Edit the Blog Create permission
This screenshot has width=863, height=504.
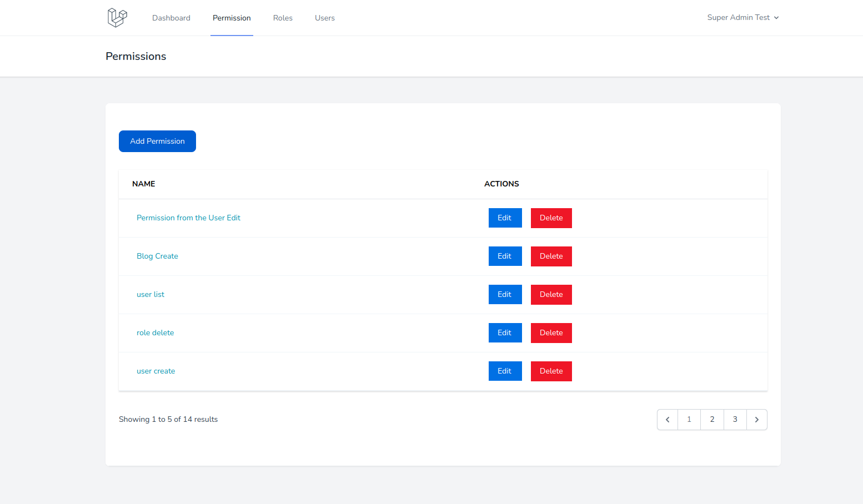tap(505, 256)
